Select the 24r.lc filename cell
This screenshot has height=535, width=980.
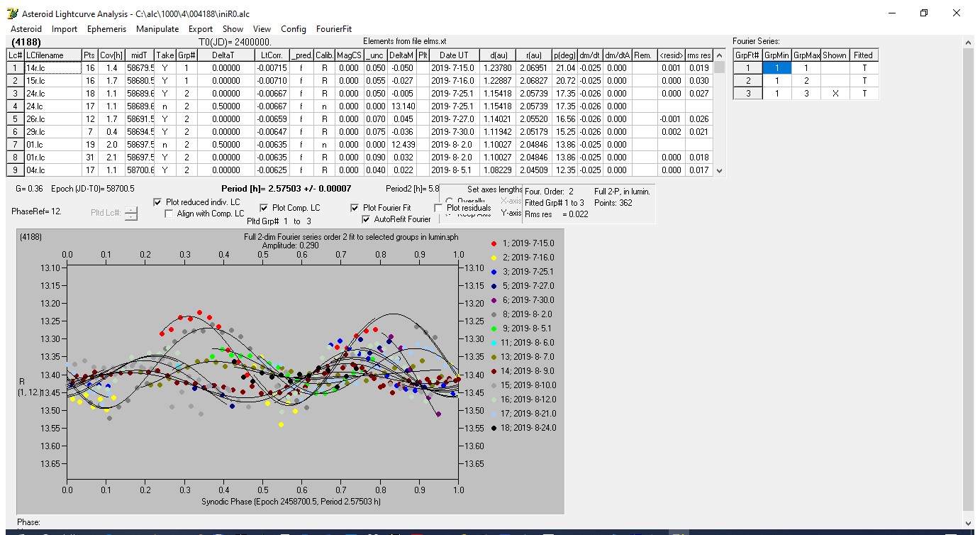(x=52, y=94)
